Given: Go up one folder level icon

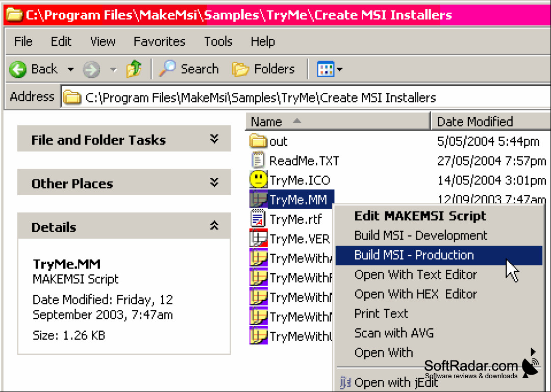Looking at the screenshot, I should coord(134,68).
